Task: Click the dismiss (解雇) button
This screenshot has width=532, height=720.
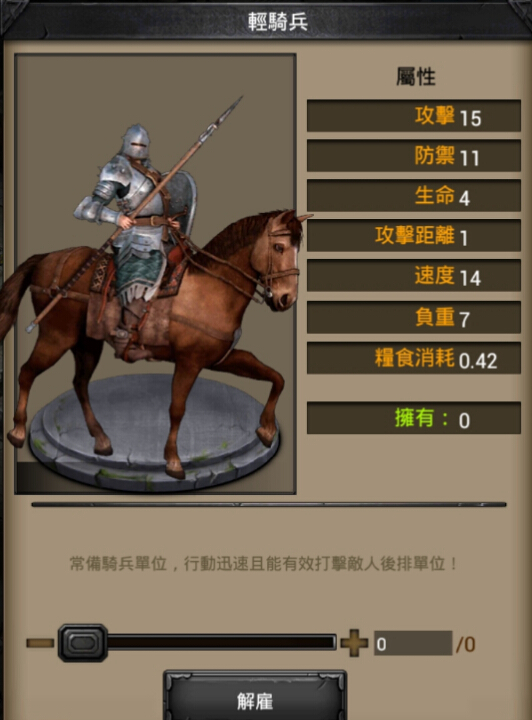Action: pyautogui.click(x=255, y=697)
